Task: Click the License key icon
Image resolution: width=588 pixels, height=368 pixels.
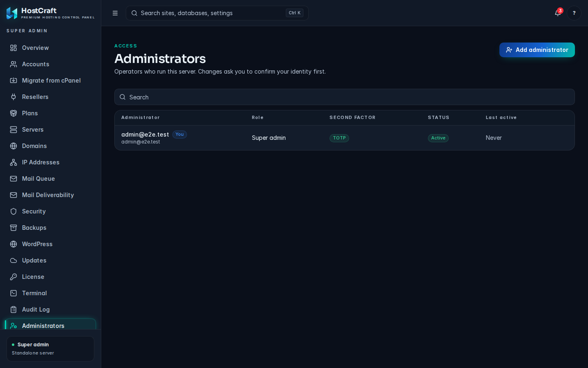Action: click(x=13, y=277)
